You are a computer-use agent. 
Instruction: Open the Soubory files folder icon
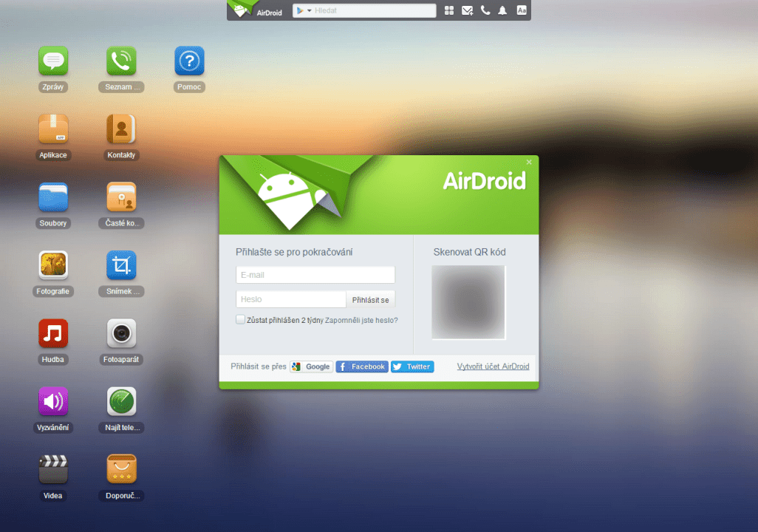[53, 197]
